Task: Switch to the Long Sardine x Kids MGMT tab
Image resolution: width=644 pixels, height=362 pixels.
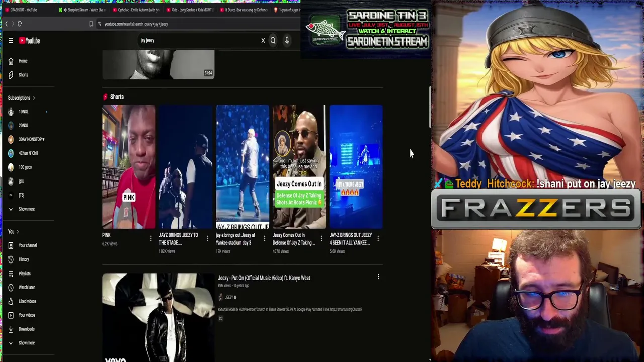Action: [x=190, y=10]
